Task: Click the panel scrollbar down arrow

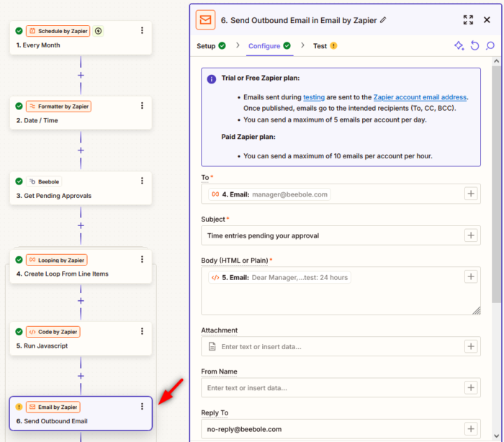Action: tap(497, 436)
